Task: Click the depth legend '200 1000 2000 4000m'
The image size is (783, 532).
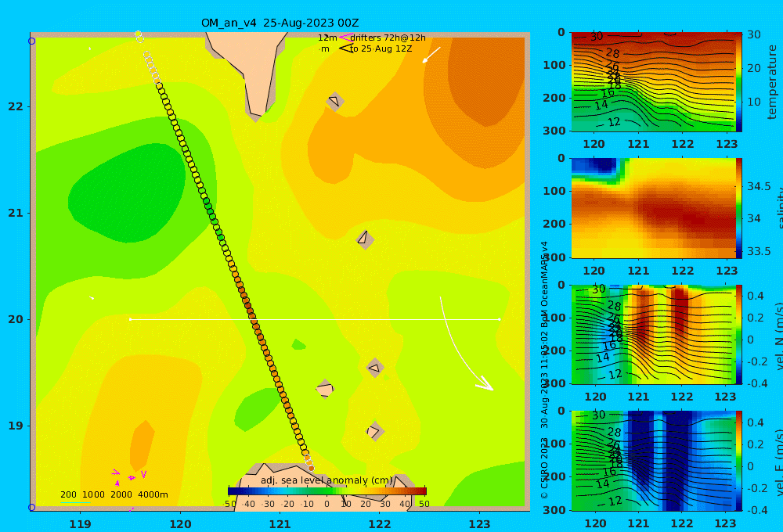Action: [114, 494]
